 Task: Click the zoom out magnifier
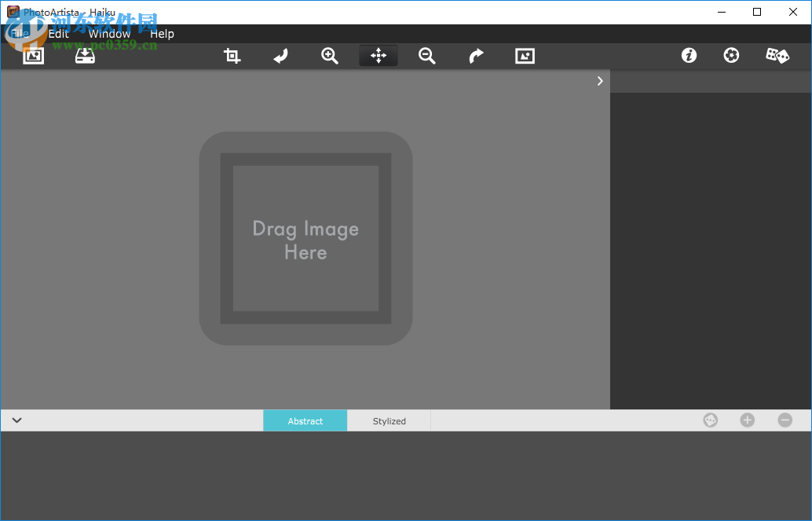click(427, 56)
